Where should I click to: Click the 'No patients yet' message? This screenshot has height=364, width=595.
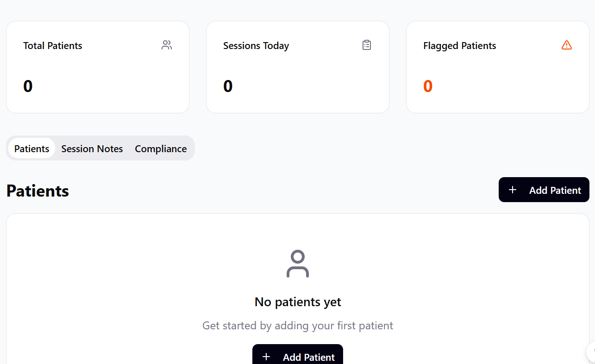click(x=298, y=302)
